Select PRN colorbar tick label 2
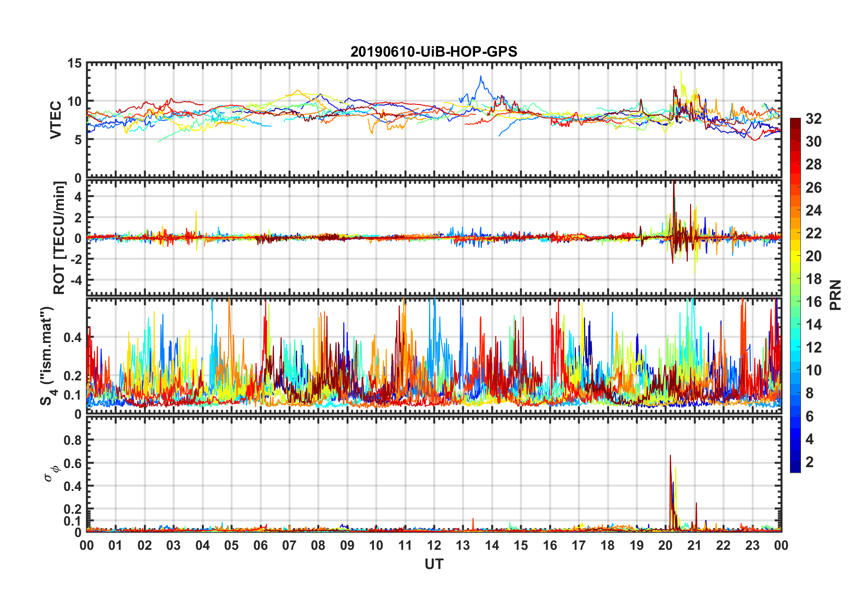Viewport: 868px width, 590px height. coord(810,462)
